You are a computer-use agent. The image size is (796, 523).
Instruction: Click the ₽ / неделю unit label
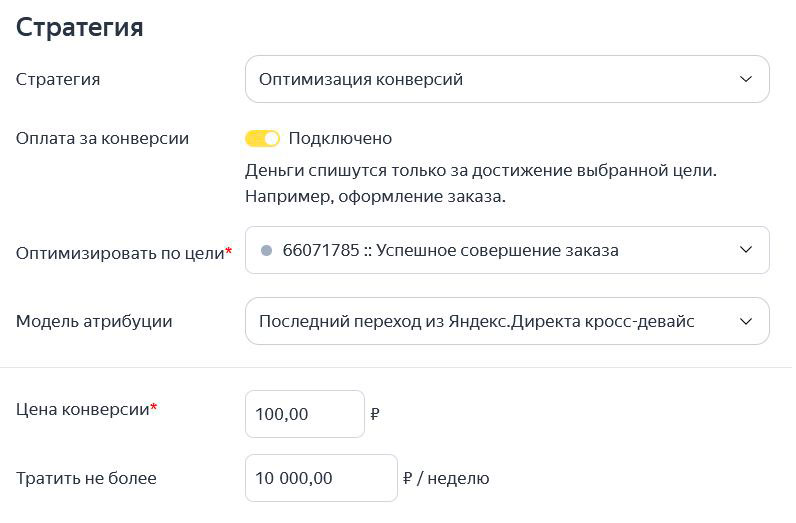coord(446,478)
